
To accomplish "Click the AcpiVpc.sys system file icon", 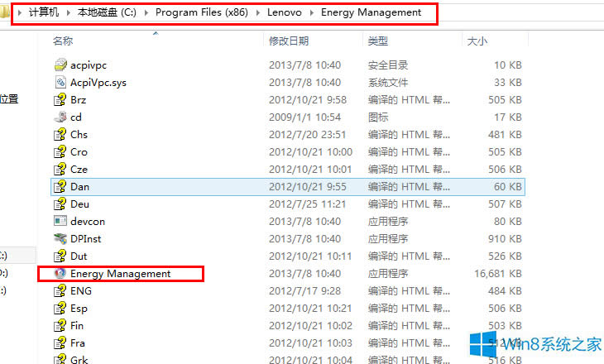I will click(x=60, y=83).
